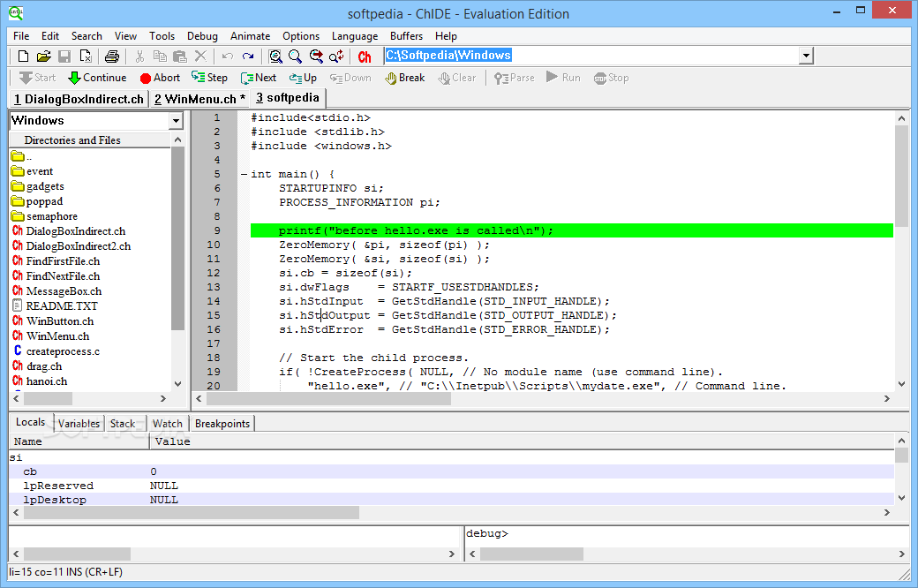
Task: Click the Next debug button
Action: [x=258, y=78]
